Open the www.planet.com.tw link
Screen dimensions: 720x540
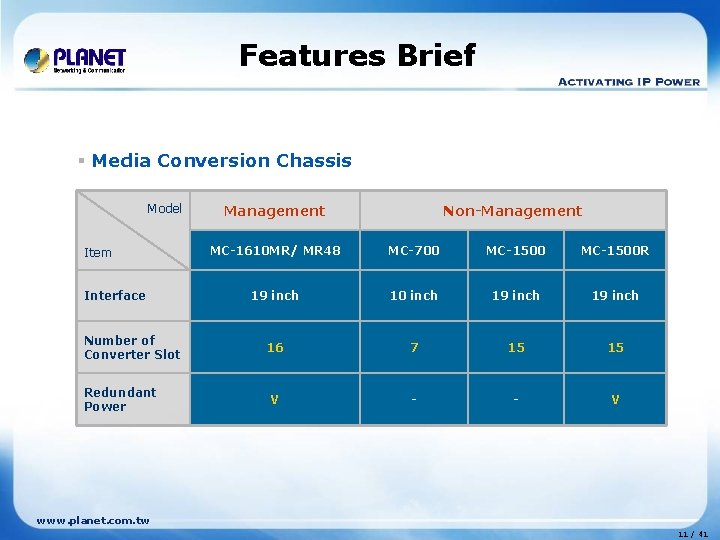93,521
